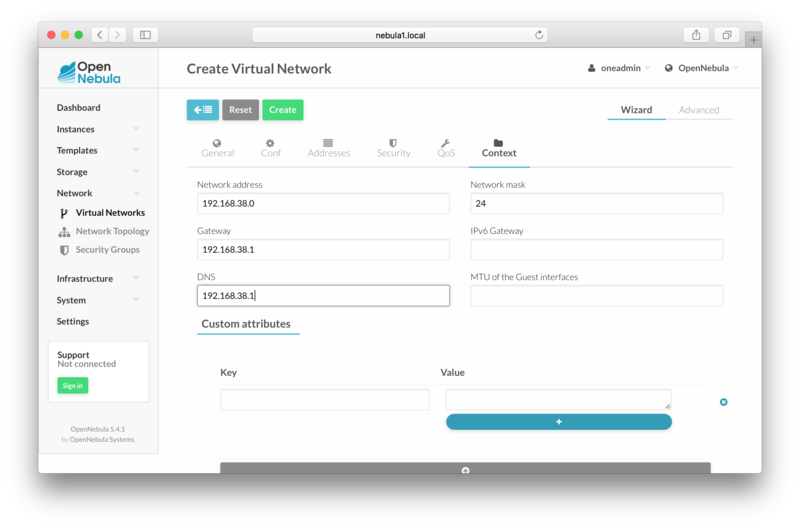800x528 pixels.
Task: Open the Network Topology page
Action: coord(112,231)
